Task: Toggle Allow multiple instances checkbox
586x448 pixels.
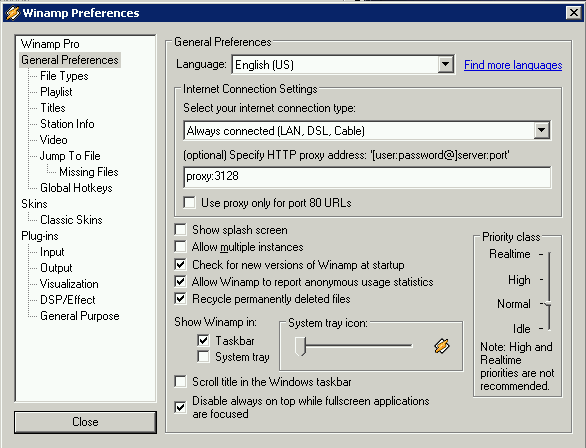Action: pos(181,247)
